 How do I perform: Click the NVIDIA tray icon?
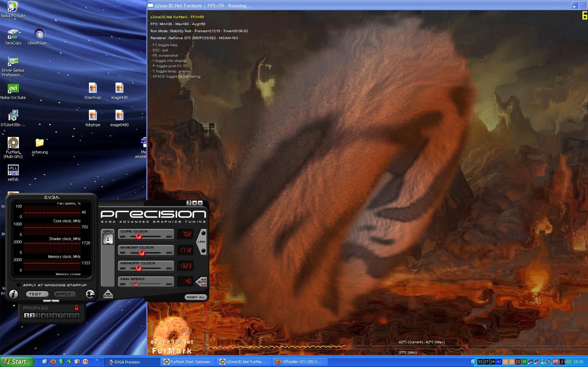[568, 362]
